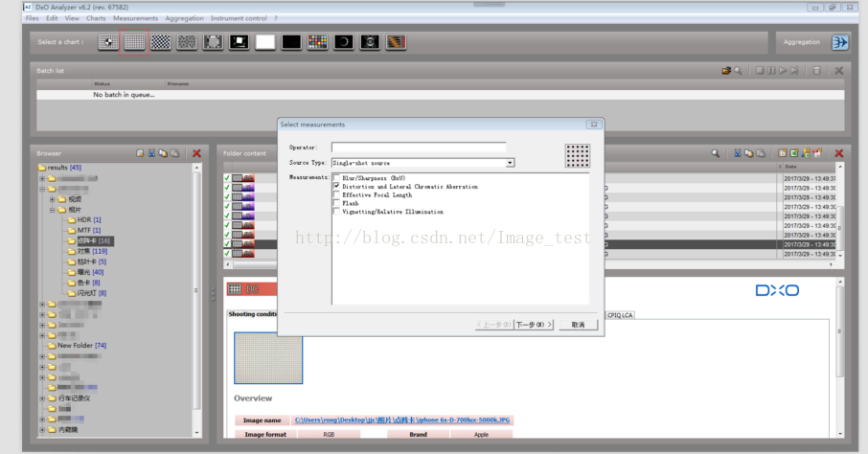Viewport: 868px width, 454px height.
Task: Open batch folder icon in Batch list
Action: click(x=726, y=71)
